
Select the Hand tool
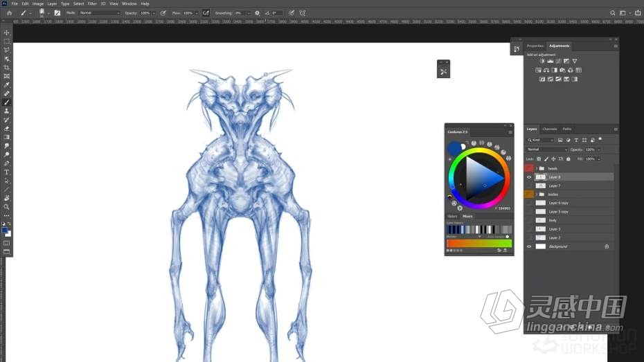pos(6,198)
